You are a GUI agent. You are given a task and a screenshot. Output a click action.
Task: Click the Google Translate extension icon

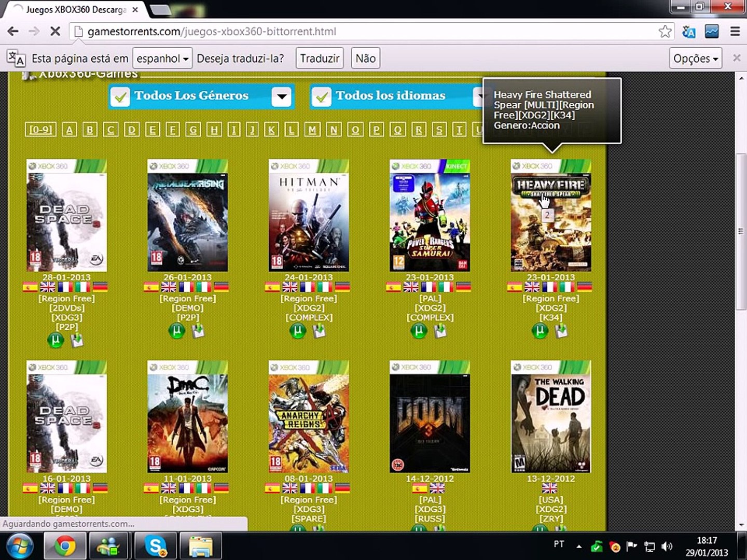[x=689, y=32]
